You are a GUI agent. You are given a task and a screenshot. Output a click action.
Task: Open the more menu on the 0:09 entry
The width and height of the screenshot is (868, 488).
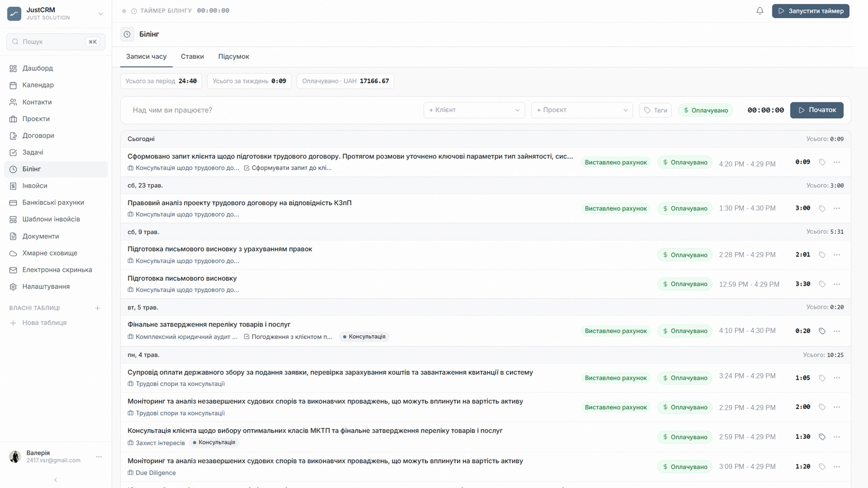[x=837, y=162]
